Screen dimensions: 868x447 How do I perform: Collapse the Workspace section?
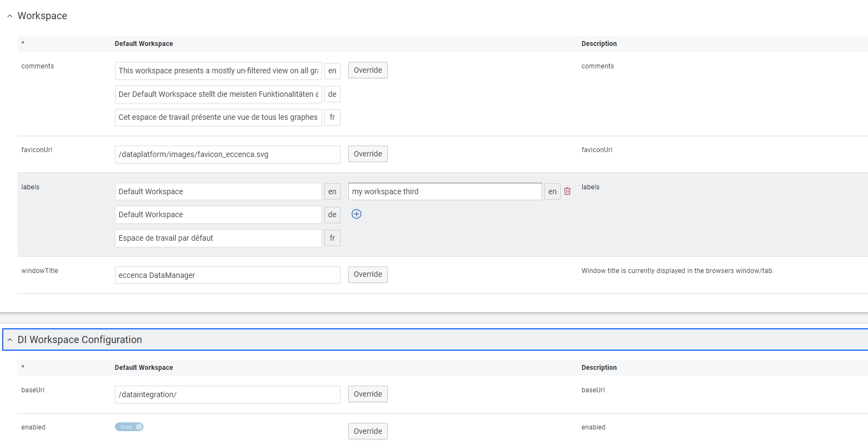point(9,16)
